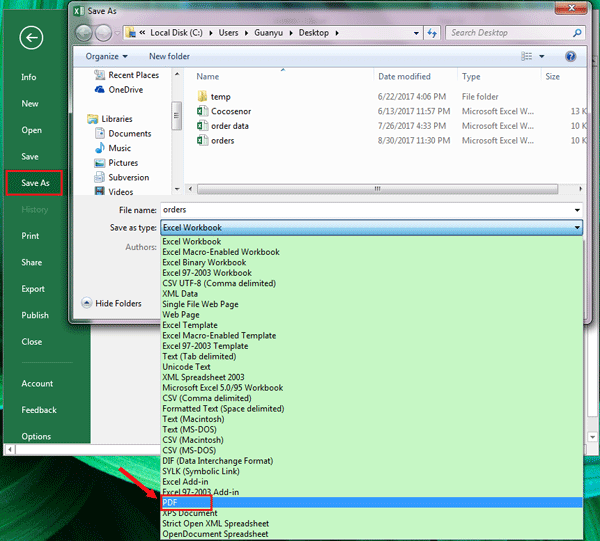This screenshot has height=541, width=600.
Task: Open the Info backstage tab
Action: tap(29, 77)
